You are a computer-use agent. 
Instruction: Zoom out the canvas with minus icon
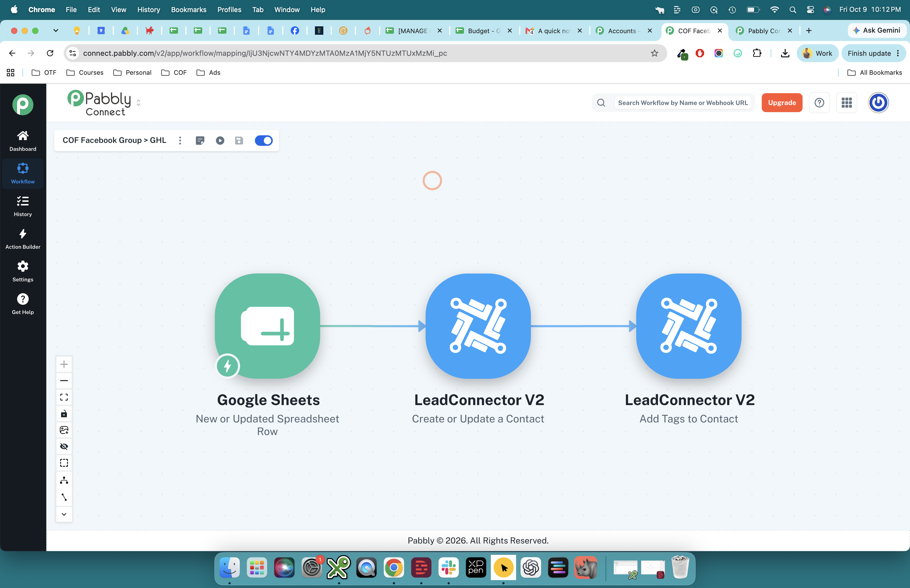(64, 381)
